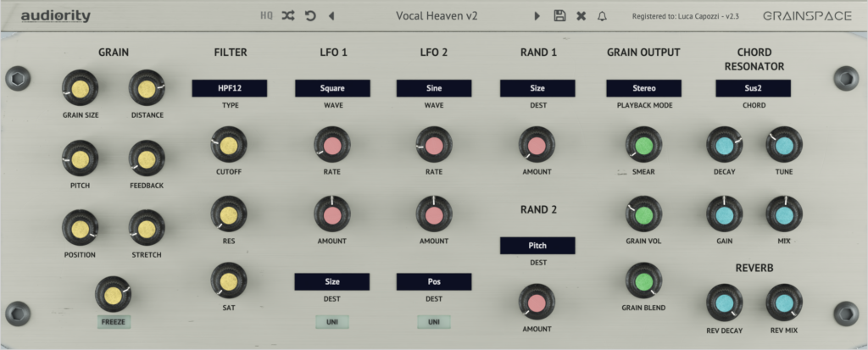Toggle HQ mode in header
Screen dimensions: 868x350
coord(267,16)
